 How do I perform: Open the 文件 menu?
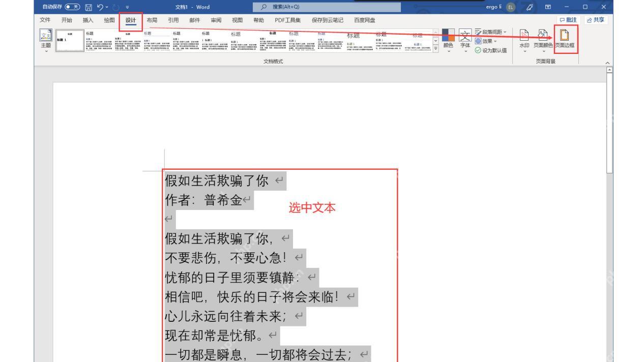(x=46, y=20)
